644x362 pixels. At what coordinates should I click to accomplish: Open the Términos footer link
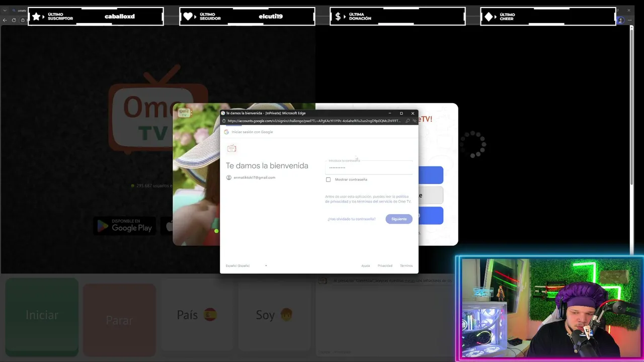(406, 265)
